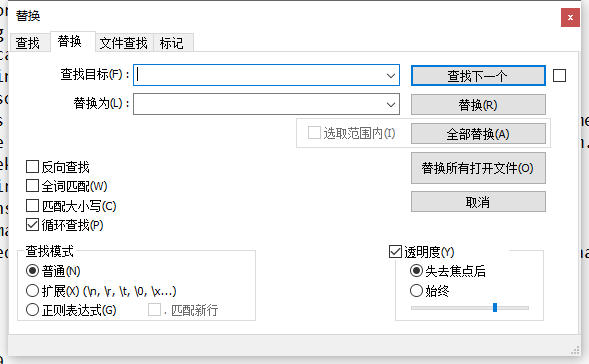Expand the 替换为 dropdown history
This screenshot has width=589, height=364.
coord(391,104)
